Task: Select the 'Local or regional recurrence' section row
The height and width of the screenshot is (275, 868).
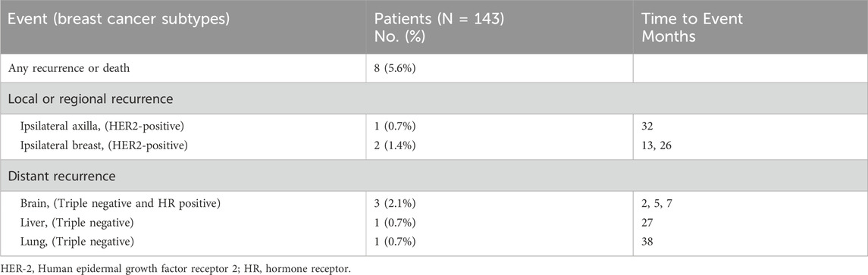Action: 434,99
